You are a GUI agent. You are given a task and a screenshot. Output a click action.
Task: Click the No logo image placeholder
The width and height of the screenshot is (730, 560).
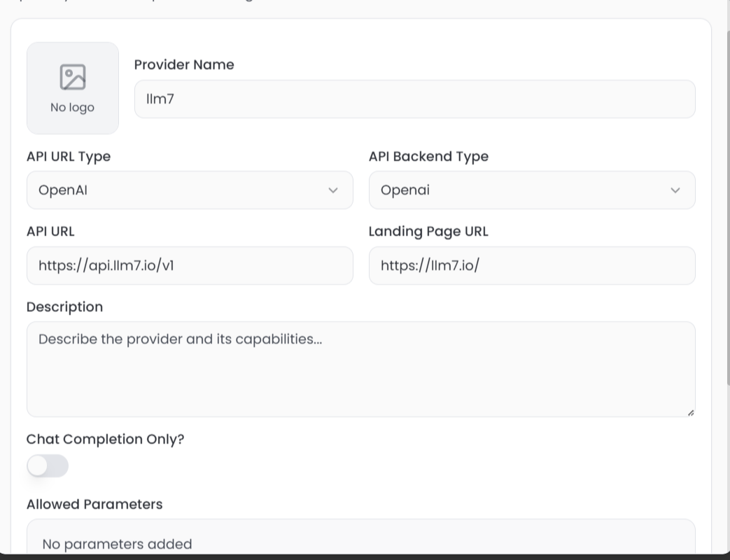[73, 88]
